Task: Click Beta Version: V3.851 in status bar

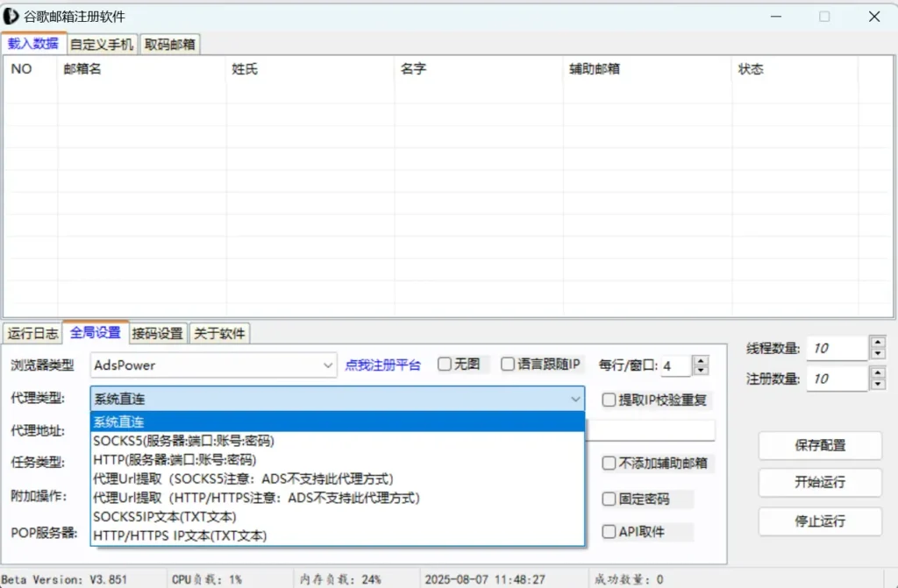Action: tap(64, 579)
